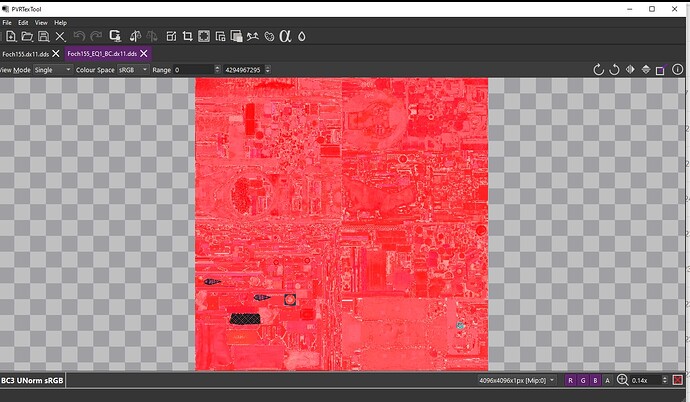Viewport: 690px width, 402px height.
Task: Rotate texture counter-clockwise
Action: click(x=614, y=69)
